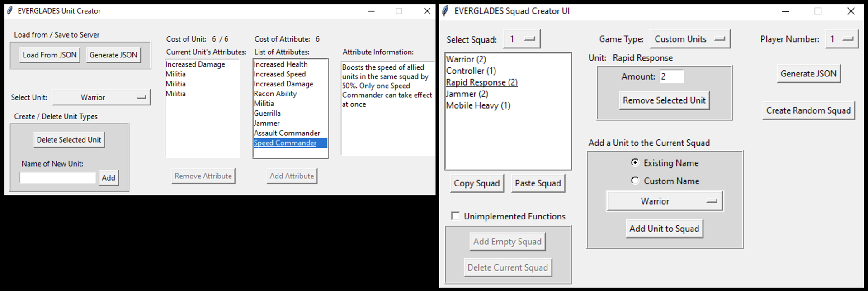Select the Existing Name radio button

tap(635, 162)
